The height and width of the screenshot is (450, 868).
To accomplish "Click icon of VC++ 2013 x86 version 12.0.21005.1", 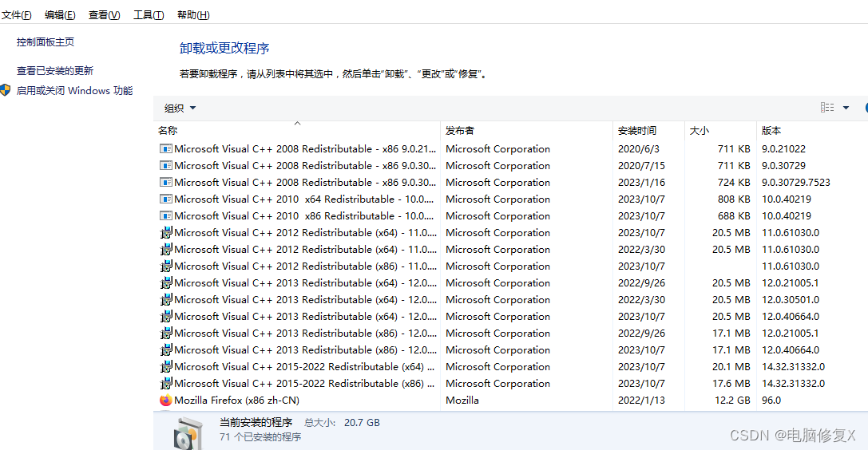I will (165, 334).
